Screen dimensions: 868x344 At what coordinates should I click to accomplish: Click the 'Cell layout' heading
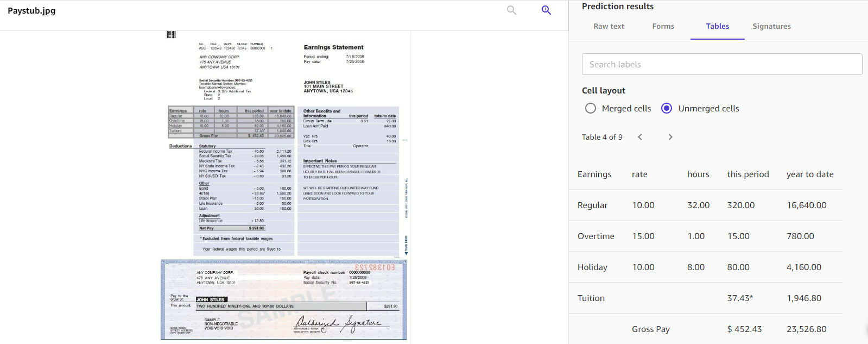tap(603, 91)
